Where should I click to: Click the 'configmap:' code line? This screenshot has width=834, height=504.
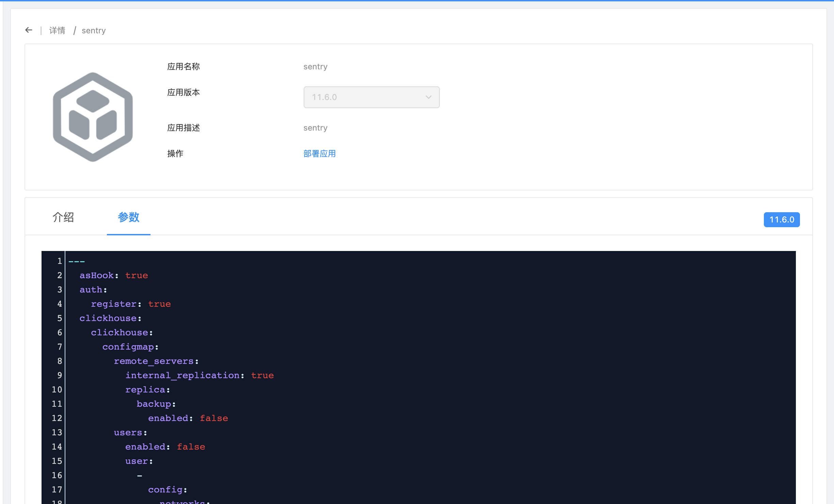click(x=130, y=347)
